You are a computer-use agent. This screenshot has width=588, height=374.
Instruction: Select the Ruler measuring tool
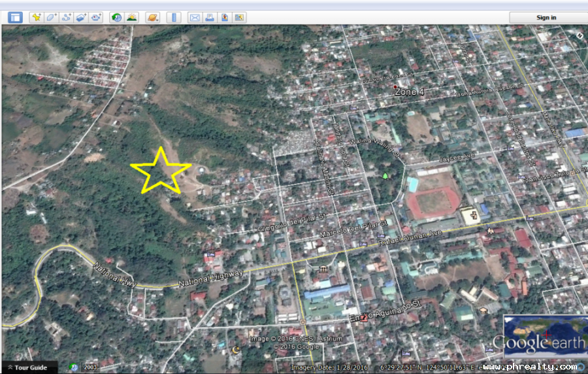coord(174,18)
